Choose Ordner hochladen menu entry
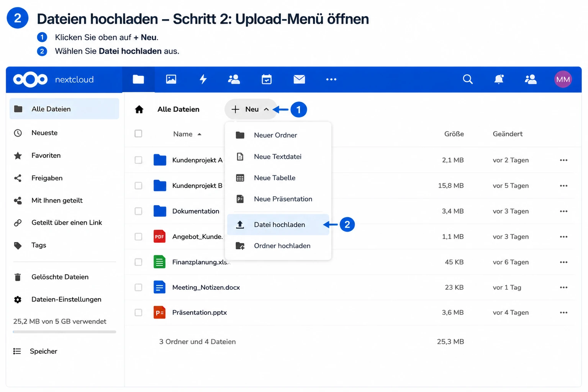The image size is (588, 392). pos(278,246)
